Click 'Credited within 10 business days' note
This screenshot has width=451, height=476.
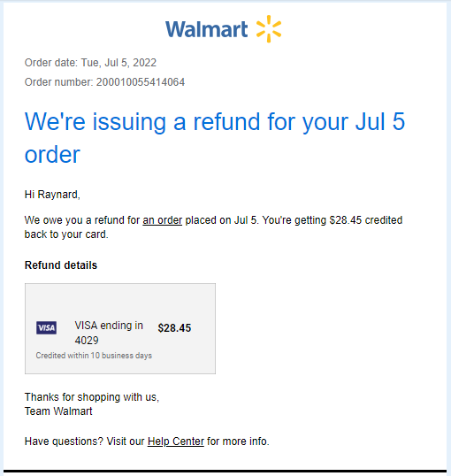[x=94, y=356]
